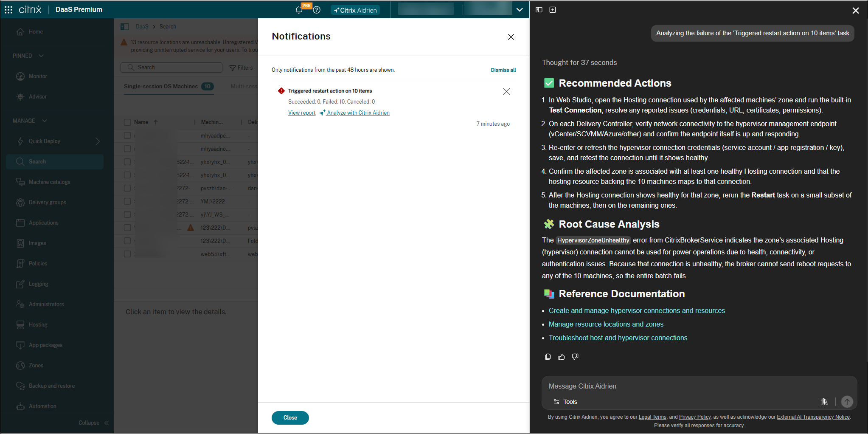Check the yj\YJ_WS row checkbox
Screen dimensions: 868x434
[x=127, y=214]
